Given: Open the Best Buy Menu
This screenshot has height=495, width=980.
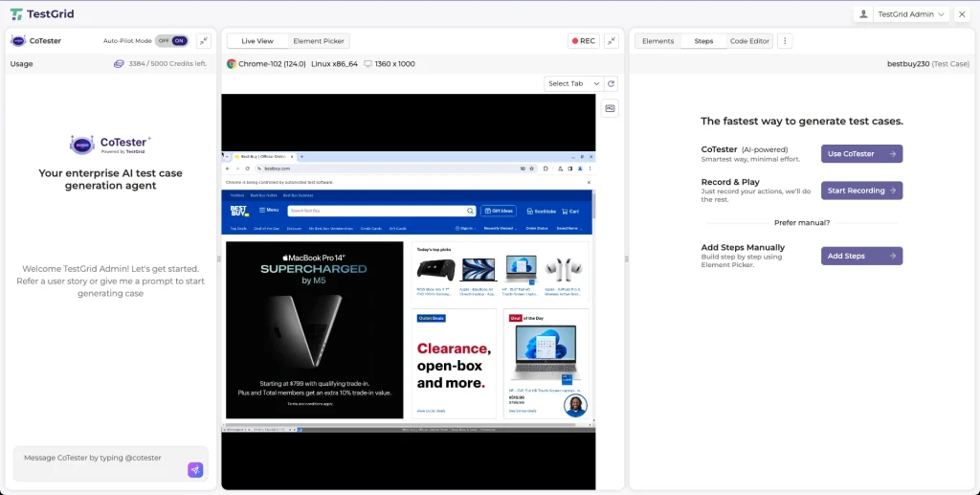Looking at the screenshot, I should (x=268, y=211).
